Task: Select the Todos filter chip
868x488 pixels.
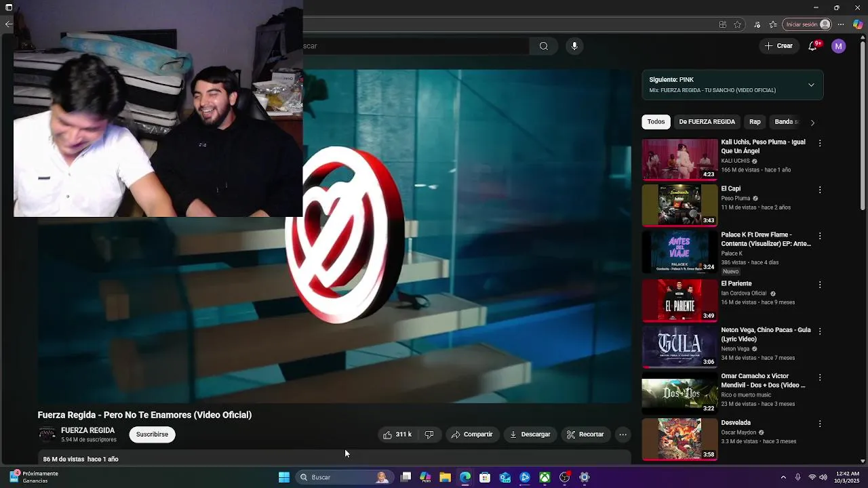Action: pyautogui.click(x=656, y=122)
